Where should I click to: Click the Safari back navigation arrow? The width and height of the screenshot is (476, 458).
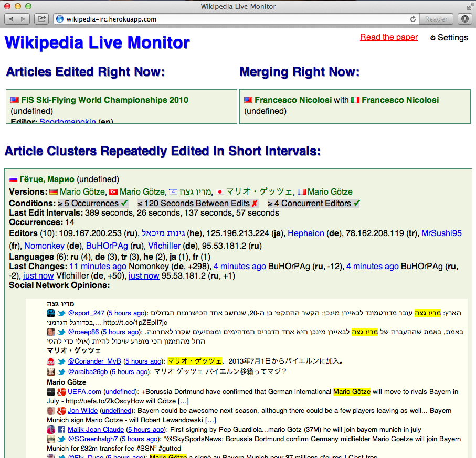(x=11, y=19)
